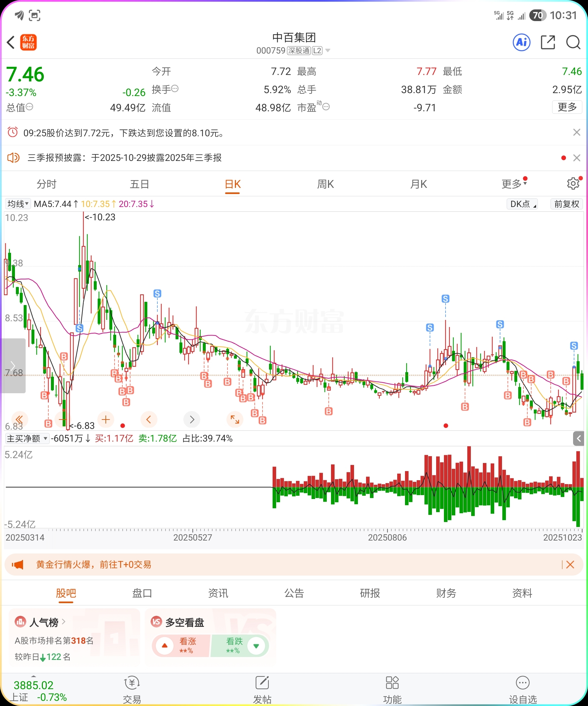The height and width of the screenshot is (706, 588).
Task: Select the 日K tab
Action: (233, 184)
